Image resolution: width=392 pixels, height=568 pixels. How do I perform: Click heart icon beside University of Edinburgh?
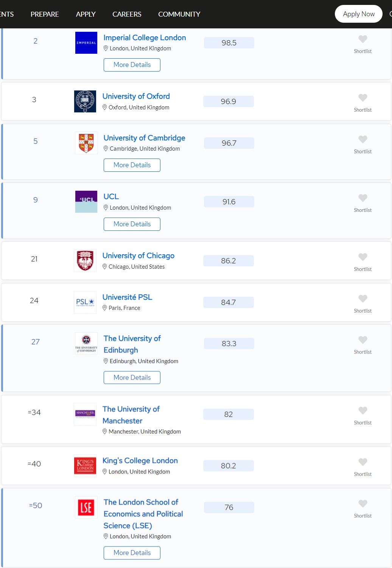click(x=362, y=340)
